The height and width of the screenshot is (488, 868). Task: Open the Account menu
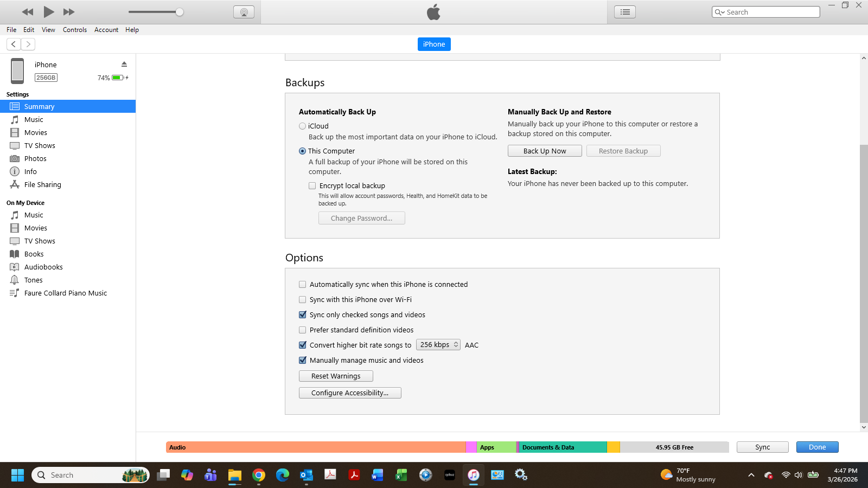point(106,30)
